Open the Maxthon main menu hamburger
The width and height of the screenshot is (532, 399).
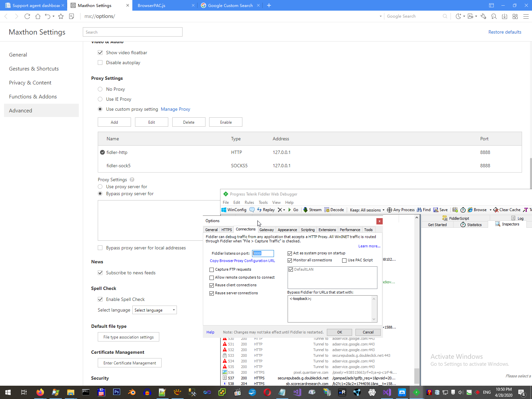click(526, 16)
